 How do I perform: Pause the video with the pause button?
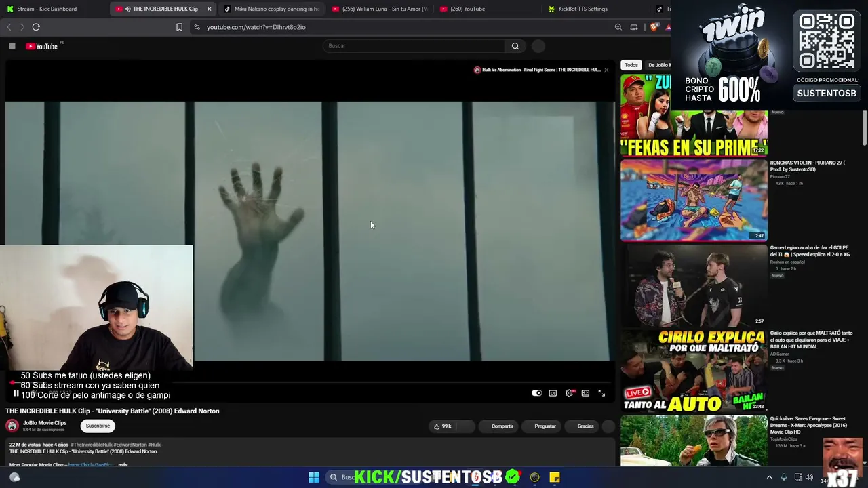[x=16, y=393]
